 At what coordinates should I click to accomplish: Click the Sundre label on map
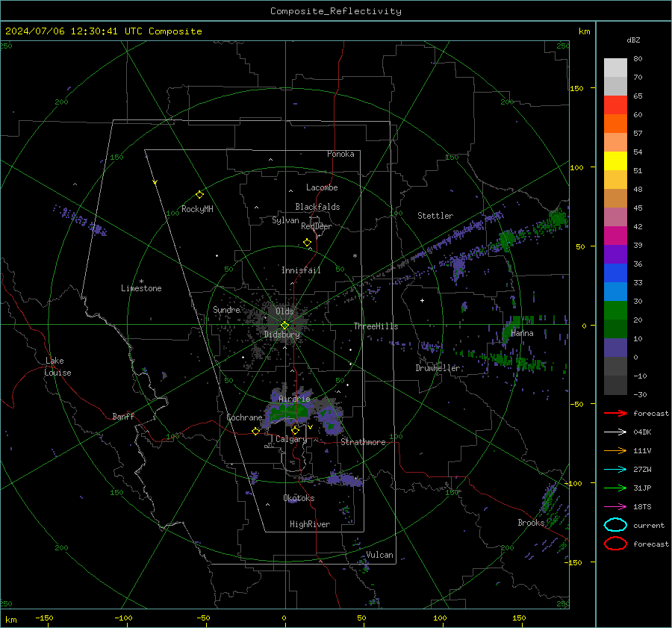click(226, 309)
